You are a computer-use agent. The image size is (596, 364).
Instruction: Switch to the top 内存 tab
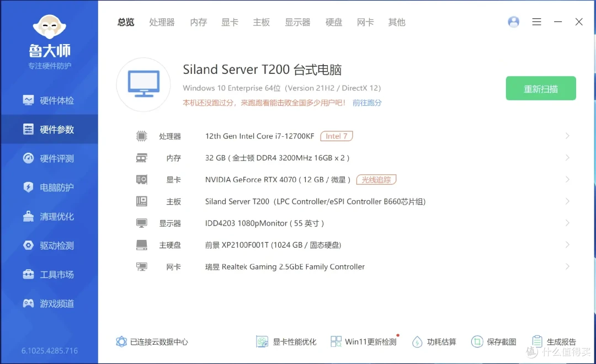click(199, 22)
